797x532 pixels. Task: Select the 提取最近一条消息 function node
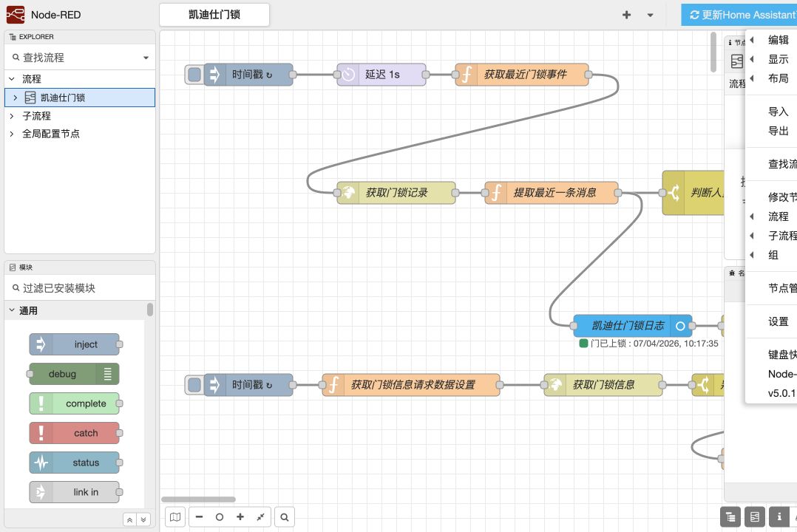tap(551, 193)
